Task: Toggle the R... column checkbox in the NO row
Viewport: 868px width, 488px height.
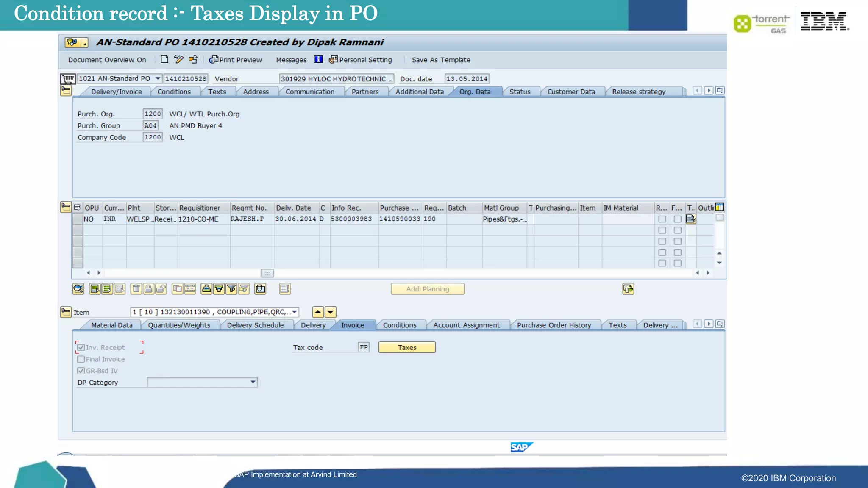Action: [662, 219]
